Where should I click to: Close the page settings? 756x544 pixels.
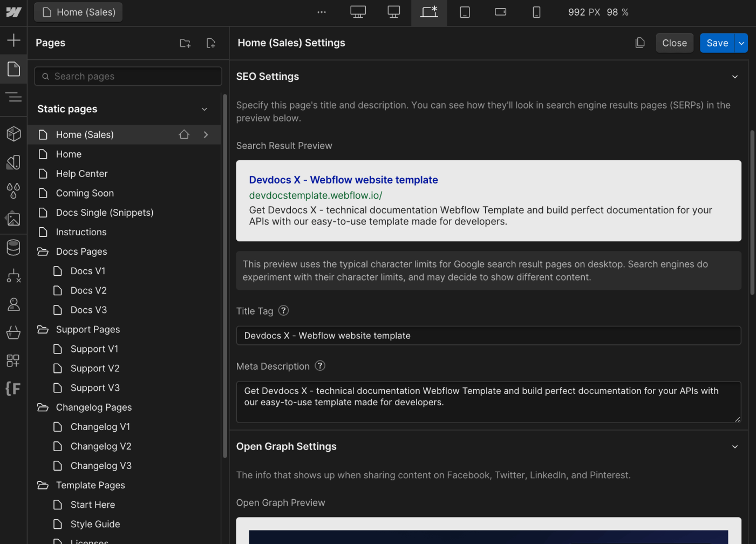point(675,43)
